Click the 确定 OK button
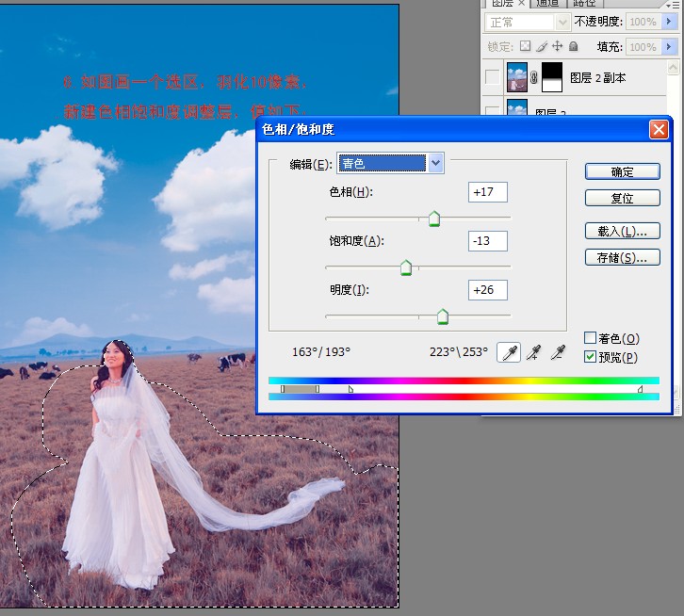The height and width of the screenshot is (616, 684). click(x=622, y=171)
